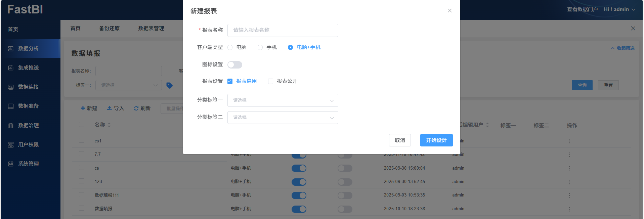
Task: Select the 手机 client type radio
Action: 260,47
